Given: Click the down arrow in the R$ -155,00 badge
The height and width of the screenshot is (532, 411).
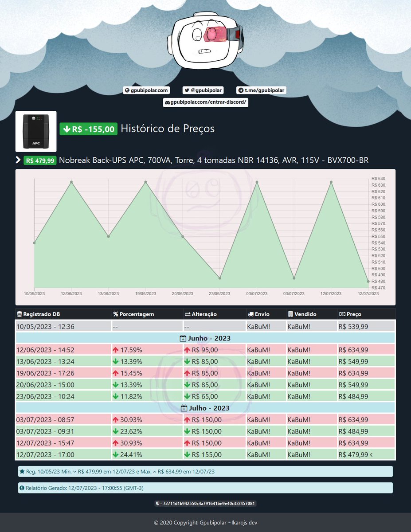Looking at the screenshot, I should coord(67,129).
